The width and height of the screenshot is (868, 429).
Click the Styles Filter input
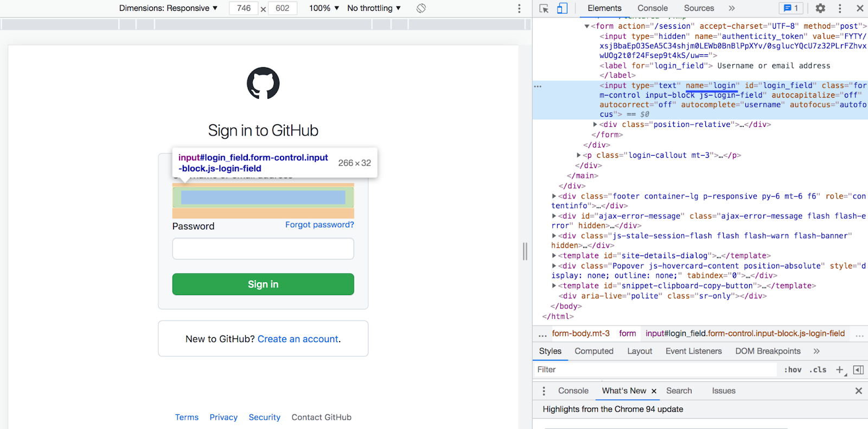pos(655,369)
